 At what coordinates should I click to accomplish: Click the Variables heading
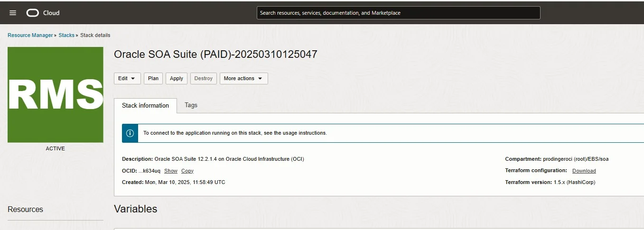[136, 209]
